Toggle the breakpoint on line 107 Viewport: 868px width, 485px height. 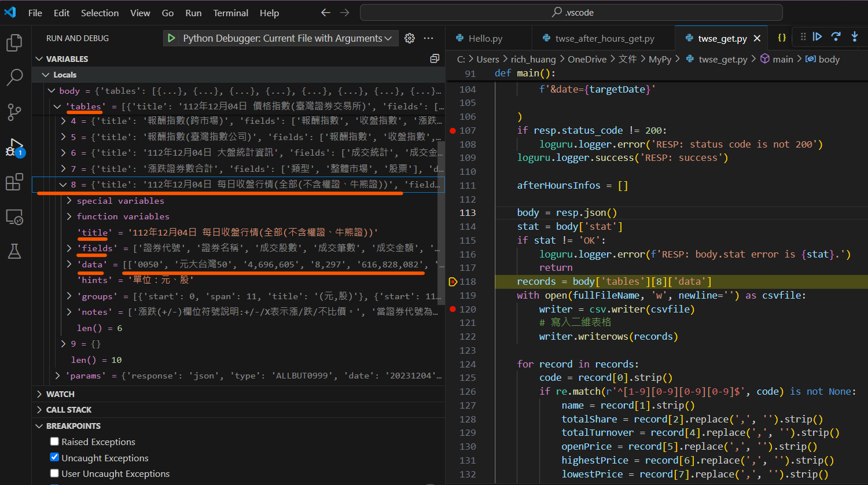point(453,131)
